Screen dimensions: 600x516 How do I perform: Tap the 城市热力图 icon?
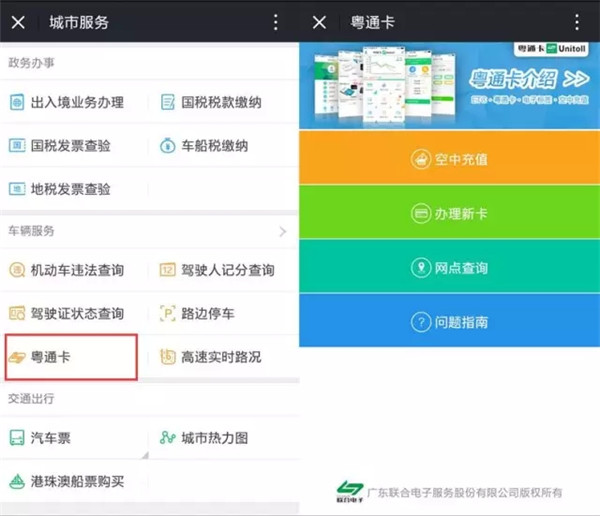[x=168, y=438]
